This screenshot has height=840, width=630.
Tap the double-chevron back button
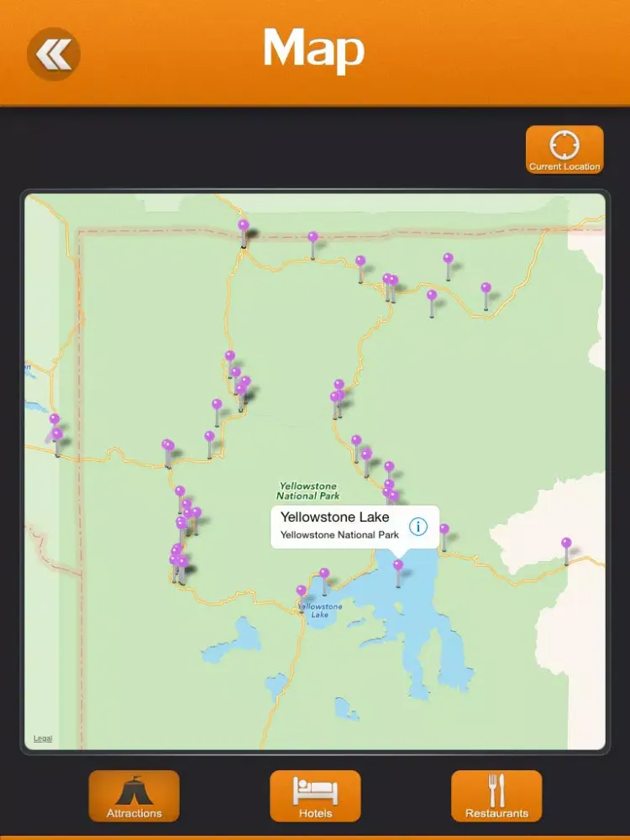[54, 54]
